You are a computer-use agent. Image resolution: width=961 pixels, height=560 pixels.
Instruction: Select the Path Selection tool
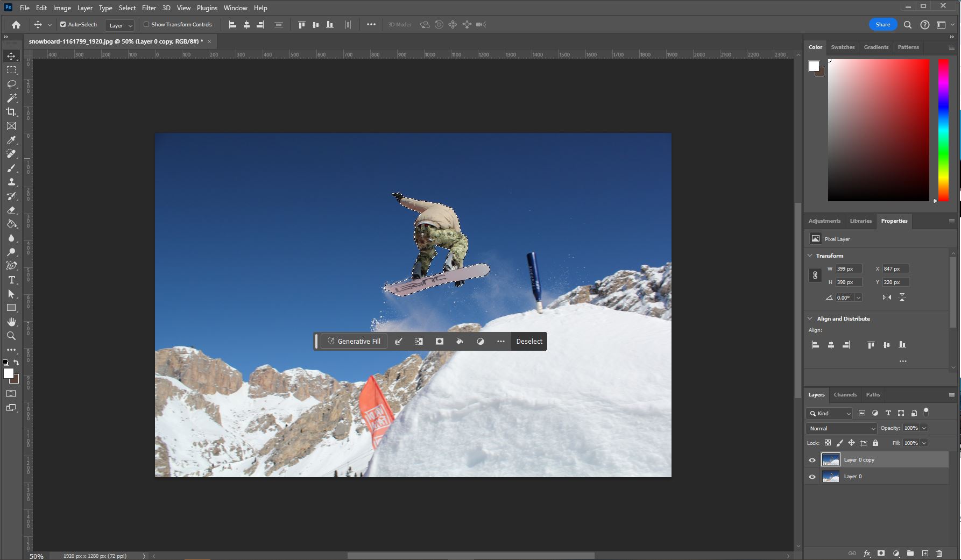11,294
